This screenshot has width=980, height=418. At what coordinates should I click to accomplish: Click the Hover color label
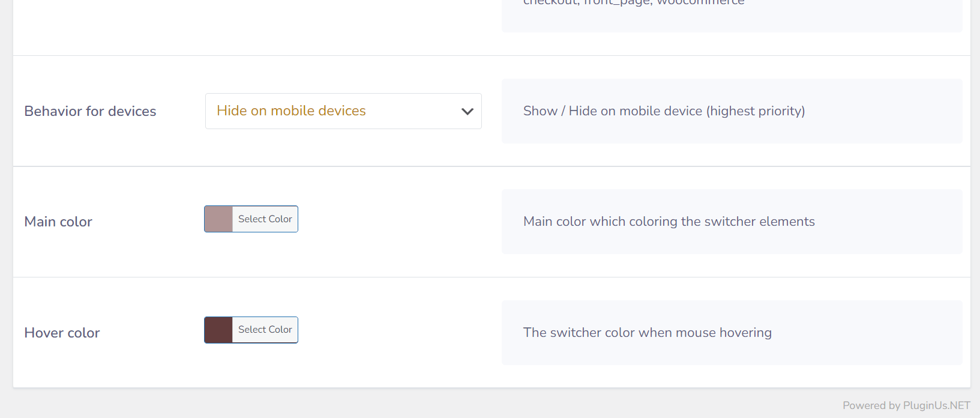[62, 333]
